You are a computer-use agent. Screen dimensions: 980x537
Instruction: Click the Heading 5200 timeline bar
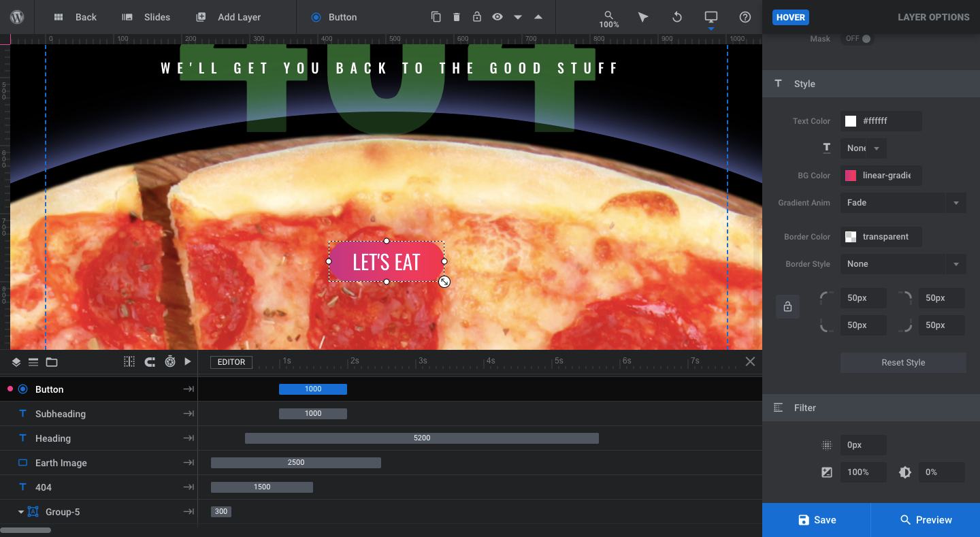422,438
